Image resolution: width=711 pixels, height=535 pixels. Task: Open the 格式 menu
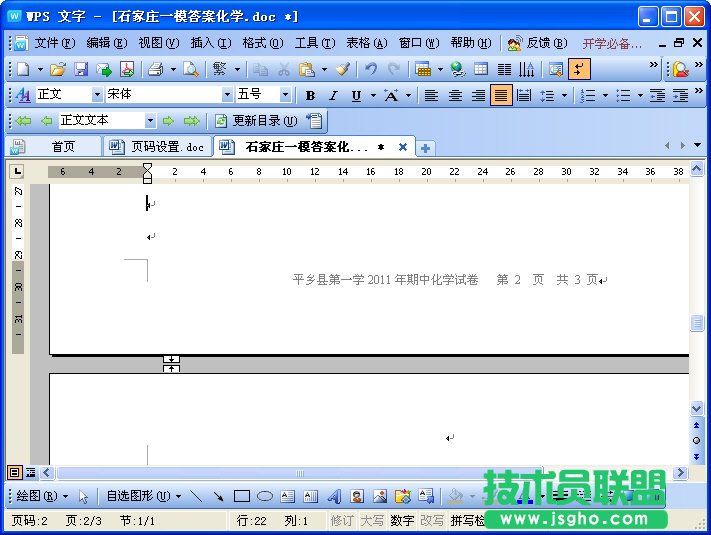[263, 43]
